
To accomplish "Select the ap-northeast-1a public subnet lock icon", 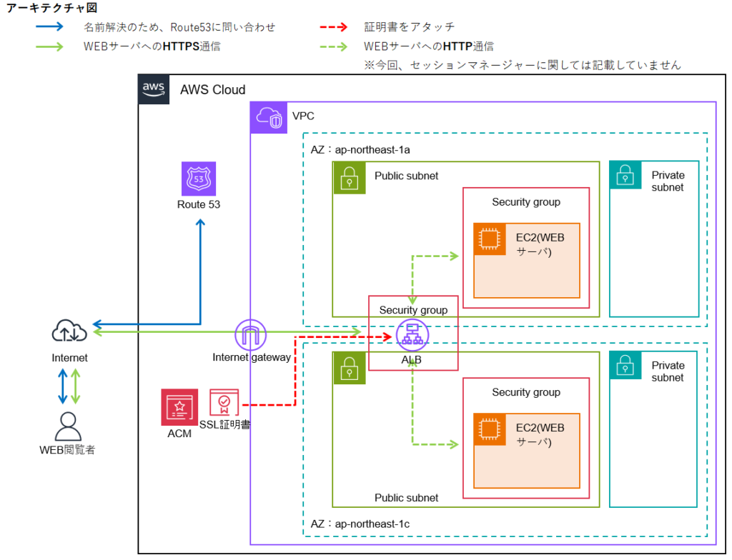I will (349, 178).
